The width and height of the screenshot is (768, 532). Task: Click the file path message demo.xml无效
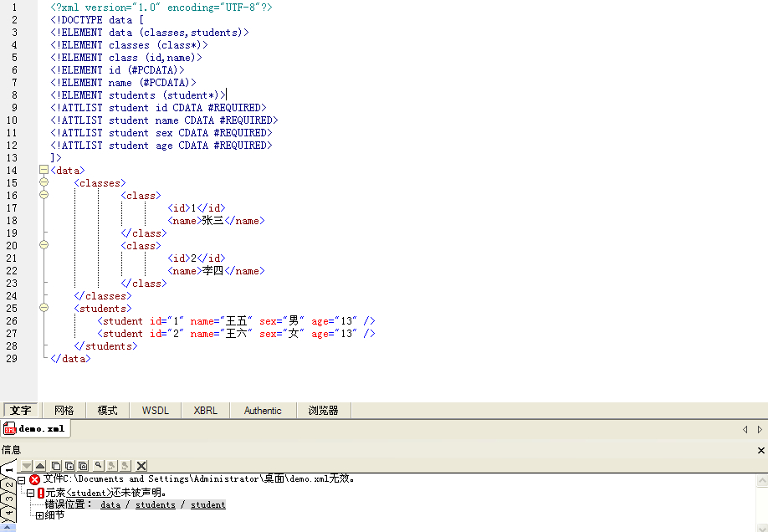point(199,479)
